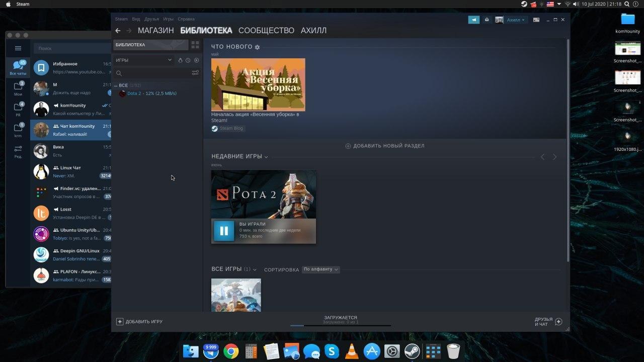Collapse the ВСЕ games list group

[x=116, y=85]
